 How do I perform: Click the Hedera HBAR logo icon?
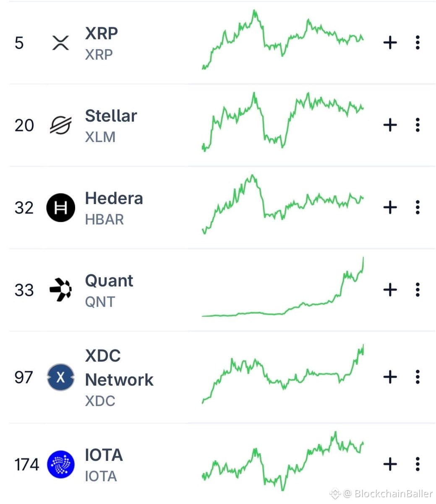pos(61,207)
